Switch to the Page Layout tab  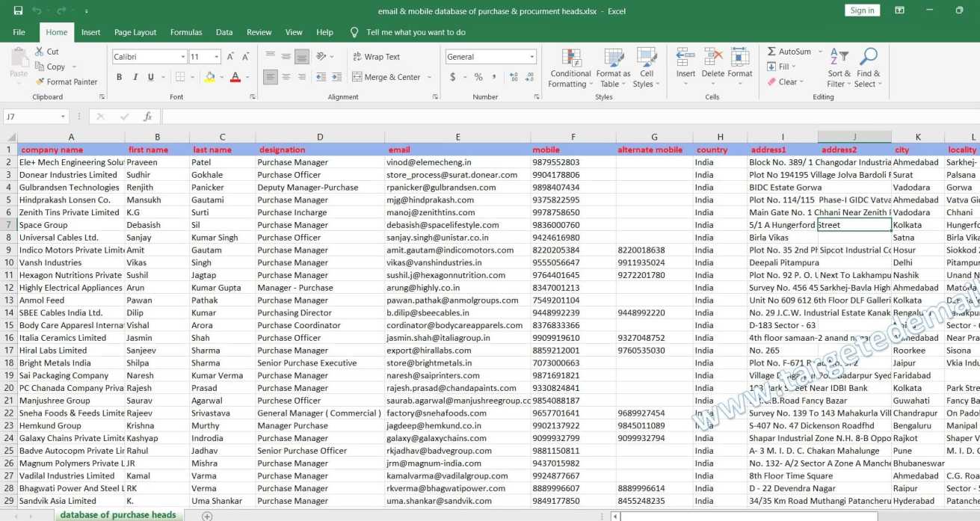coord(135,32)
